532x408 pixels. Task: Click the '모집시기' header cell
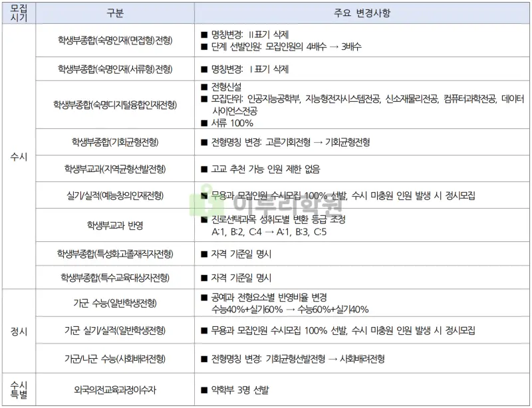pyautogui.click(x=19, y=13)
